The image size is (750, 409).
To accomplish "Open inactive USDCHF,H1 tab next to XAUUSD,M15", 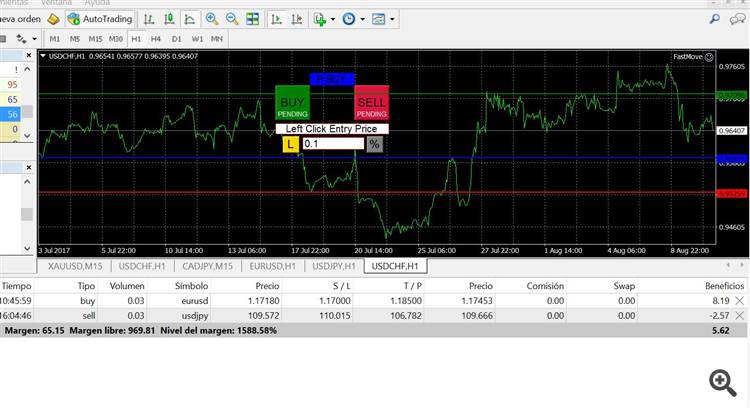I will click(142, 266).
